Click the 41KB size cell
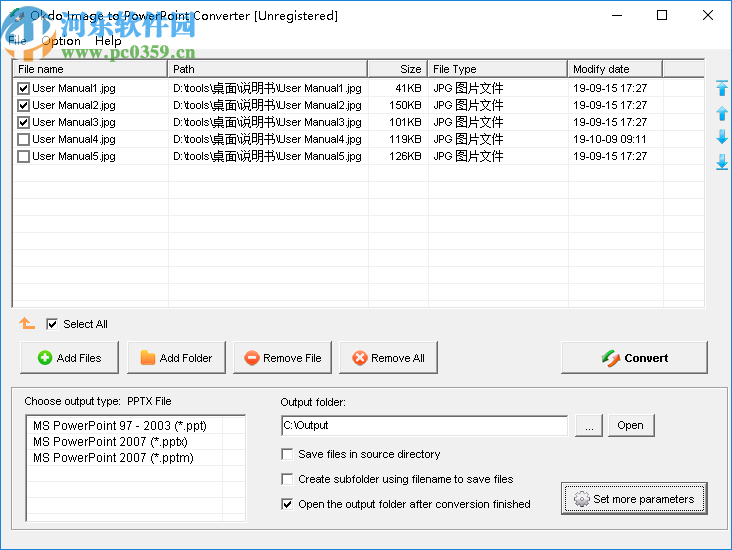Image resolution: width=732 pixels, height=550 pixels. point(408,88)
